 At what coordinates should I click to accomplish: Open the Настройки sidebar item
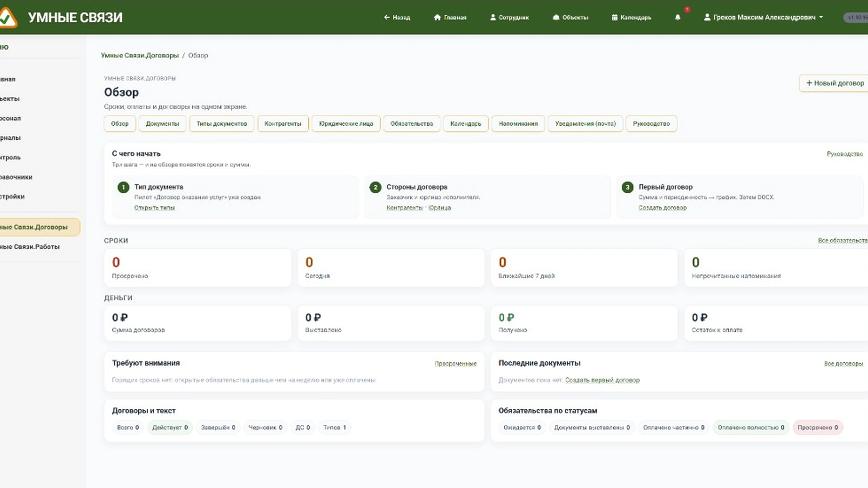pyautogui.click(x=40, y=197)
